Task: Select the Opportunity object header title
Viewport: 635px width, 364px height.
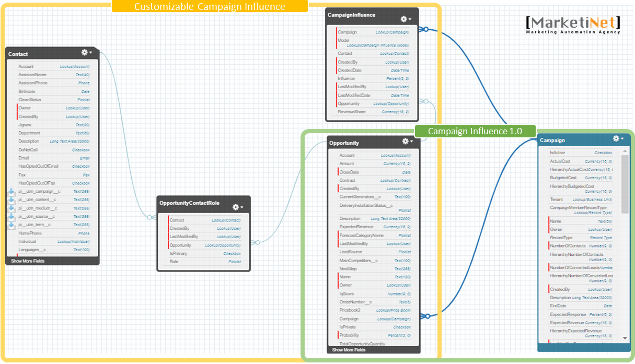Action: [344, 143]
